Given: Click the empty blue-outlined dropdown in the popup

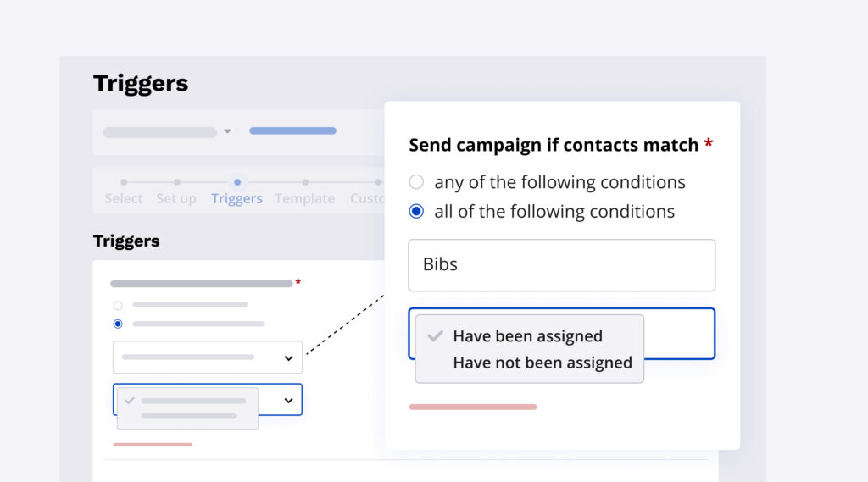Looking at the screenshot, I should pyautogui.click(x=678, y=333).
